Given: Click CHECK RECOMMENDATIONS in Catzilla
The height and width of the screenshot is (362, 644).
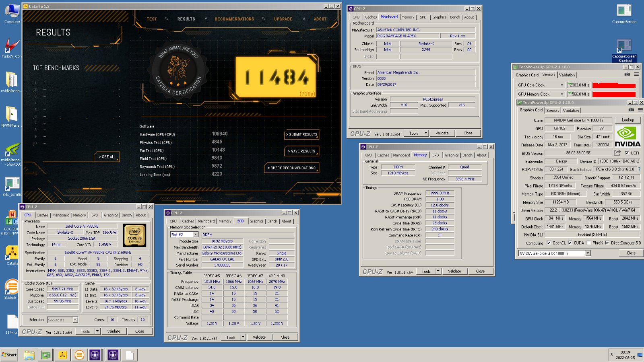Looking at the screenshot, I should 291,168.
